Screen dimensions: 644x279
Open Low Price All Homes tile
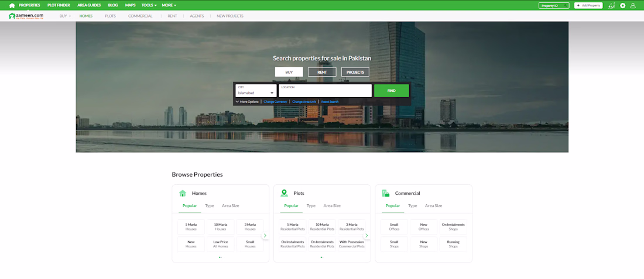click(221, 244)
